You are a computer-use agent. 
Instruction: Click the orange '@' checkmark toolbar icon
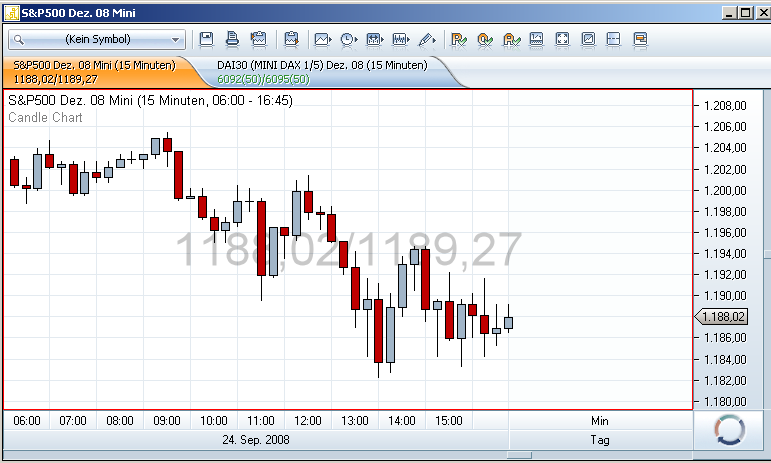click(x=485, y=40)
